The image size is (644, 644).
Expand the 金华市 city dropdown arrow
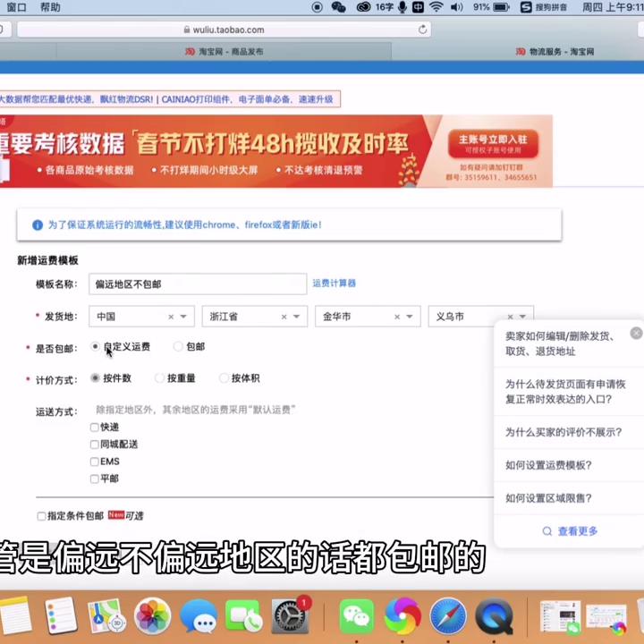click(x=410, y=317)
